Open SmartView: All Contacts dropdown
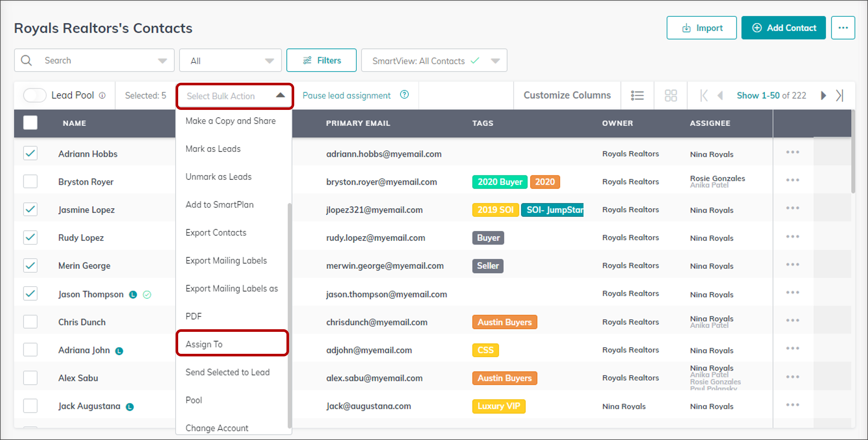The image size is (868, 440). point(434,60)
